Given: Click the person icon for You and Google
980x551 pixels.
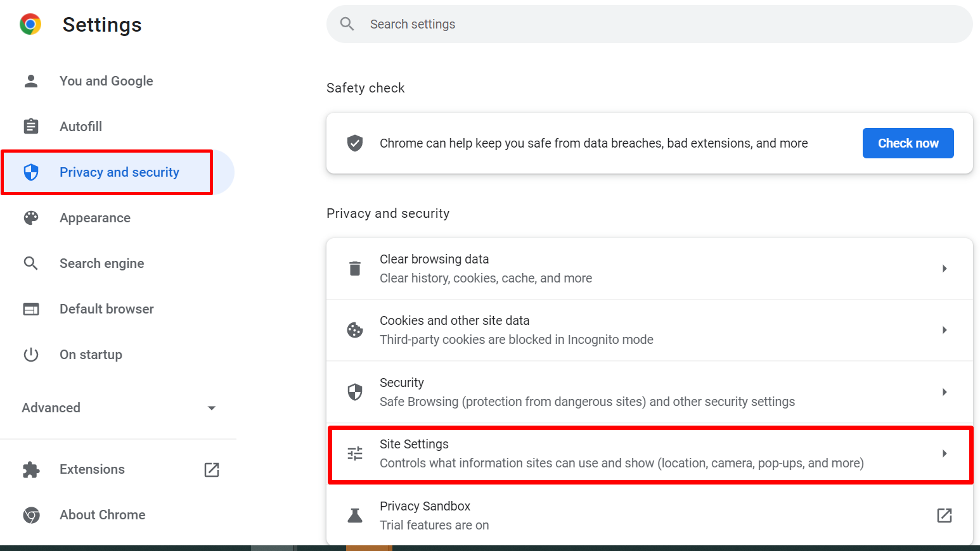Looking at the screenshot, I should [30, 81].
